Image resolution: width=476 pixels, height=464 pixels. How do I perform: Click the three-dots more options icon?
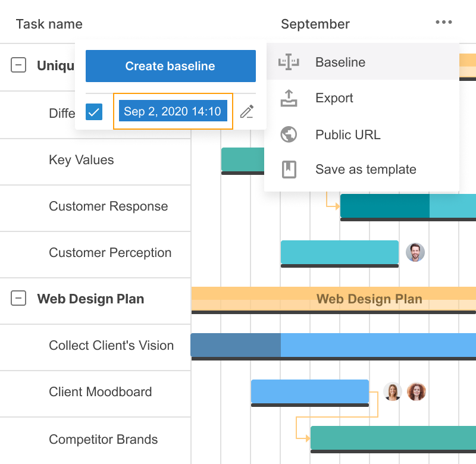coord(443,23)
